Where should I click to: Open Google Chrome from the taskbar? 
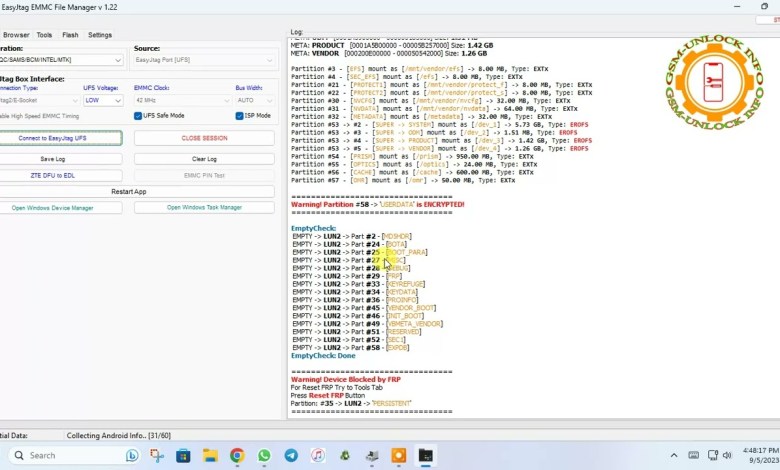pyautogui.click(x=237, y=456)
